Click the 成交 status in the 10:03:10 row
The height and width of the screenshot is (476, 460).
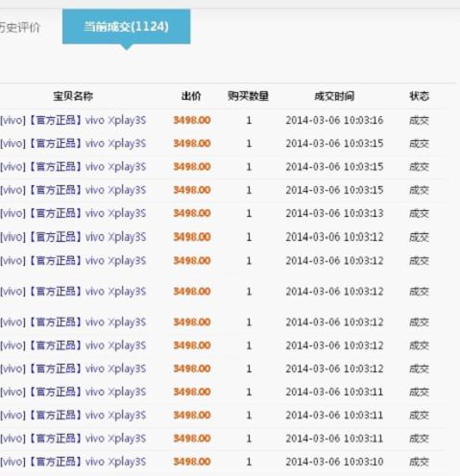point(419,462)
